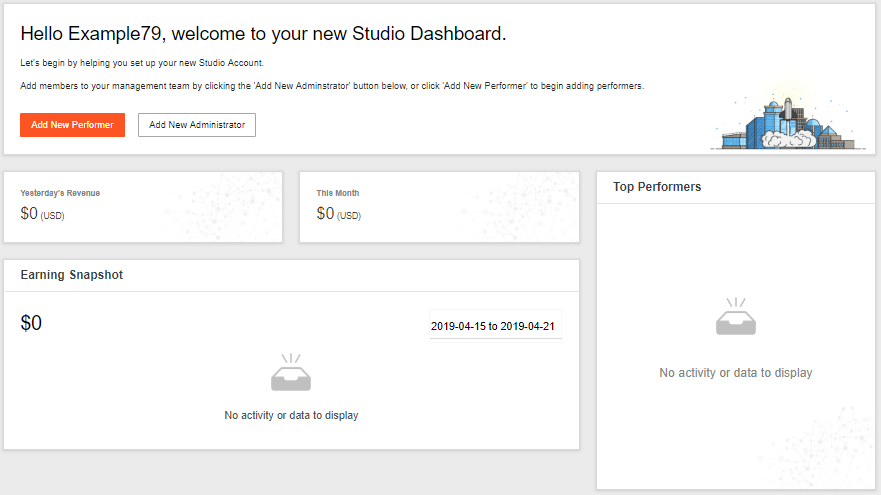The image size is (881, 495).
Task: Click the Add New Performer button
Action: pos(72,125)
